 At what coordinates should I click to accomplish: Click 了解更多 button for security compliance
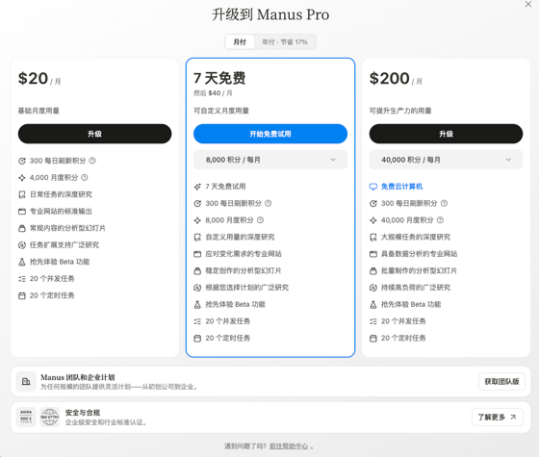click(497, 417)
